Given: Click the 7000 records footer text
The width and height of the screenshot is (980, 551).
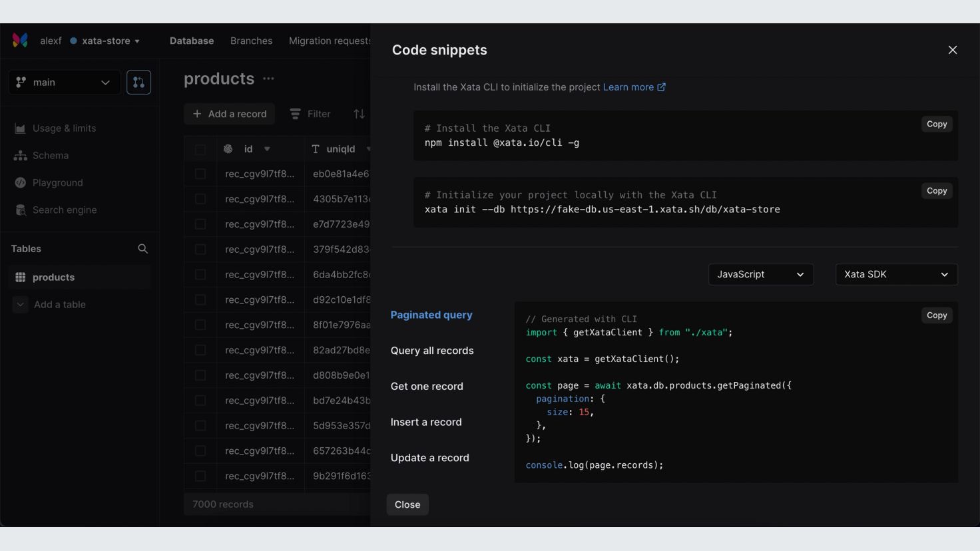Looking at the screenshot, I should [x=223, y=504].
